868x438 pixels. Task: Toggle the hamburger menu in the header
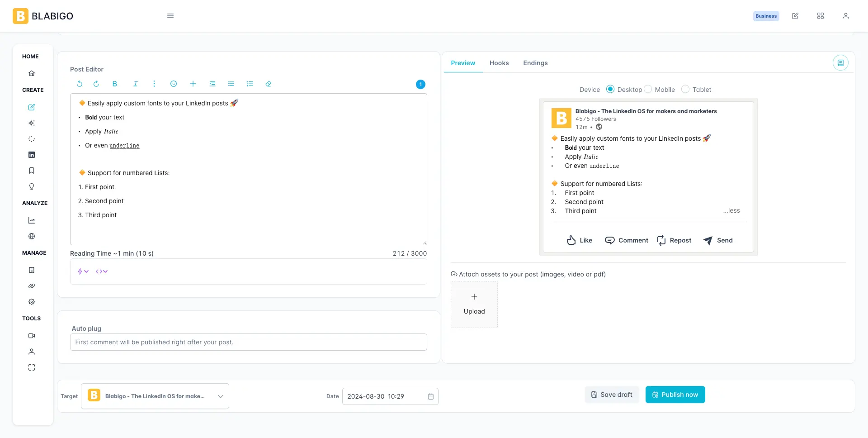[x=170, y=16]
